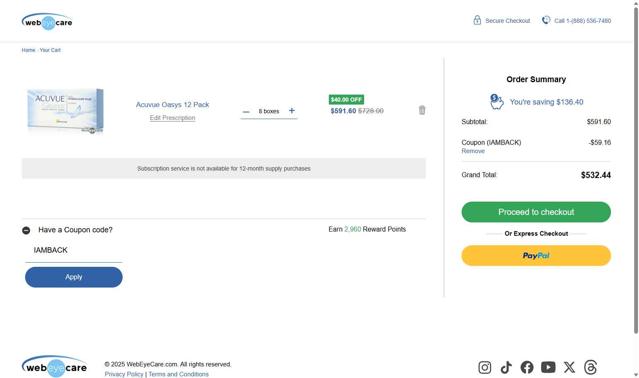
Task: Click the -$59.16 coupon discount amount
Action: pos(599,143)
